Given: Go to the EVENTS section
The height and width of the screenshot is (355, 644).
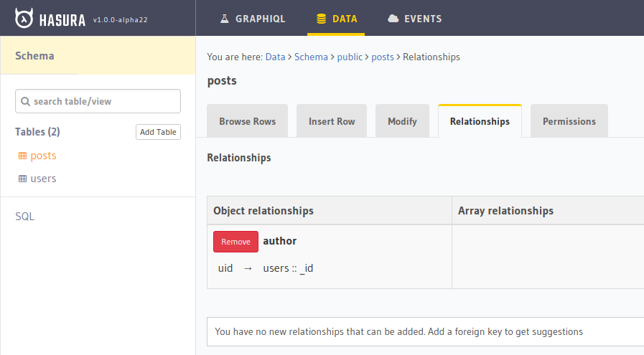Looking at the screenshot, I should 415,19.
